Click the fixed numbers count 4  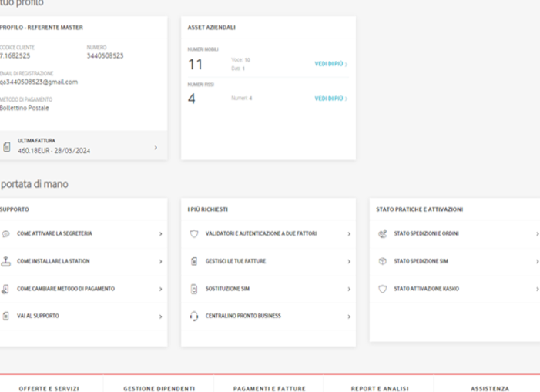pyautogui.click(x=192, y=99)
